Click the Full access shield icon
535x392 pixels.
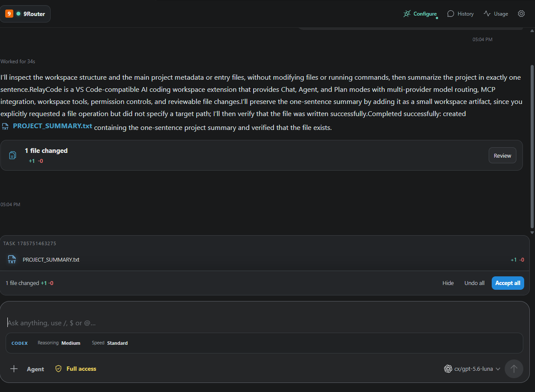58,369
